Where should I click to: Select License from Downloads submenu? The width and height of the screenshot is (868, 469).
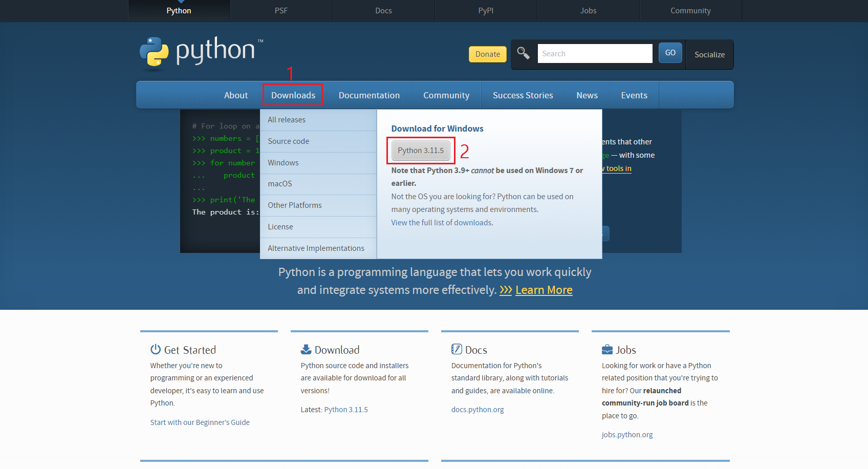[318, 227]
